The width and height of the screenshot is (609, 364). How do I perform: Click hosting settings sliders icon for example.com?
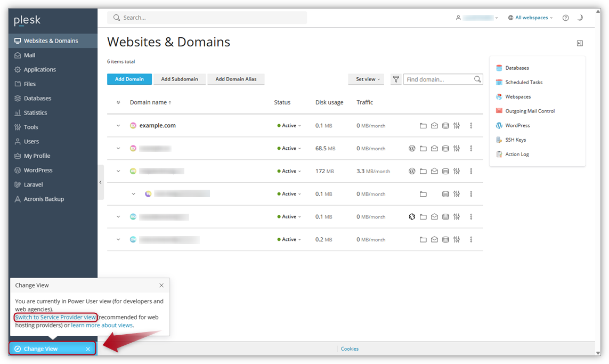(457, 126)
